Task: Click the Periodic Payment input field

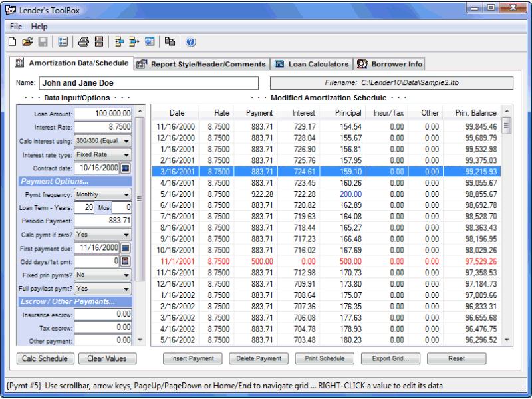Action: (103, 221)
